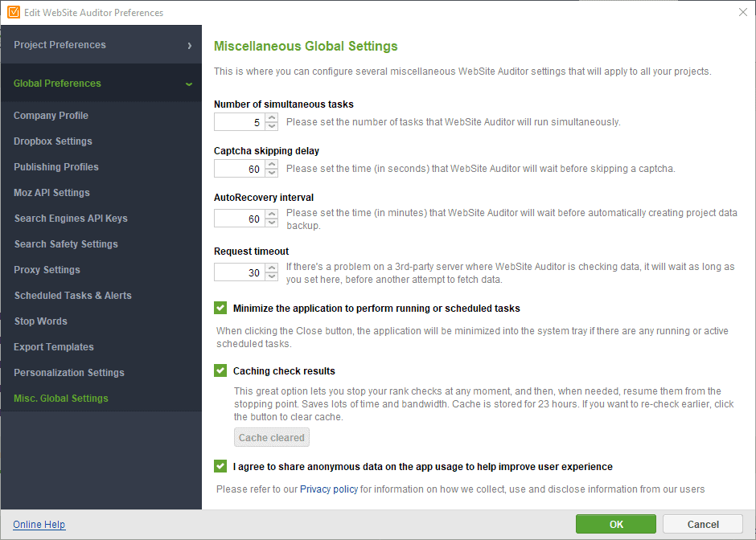Open Search Engines API Keys
This screenshot has width=756, height=540.
click(71, 219)
